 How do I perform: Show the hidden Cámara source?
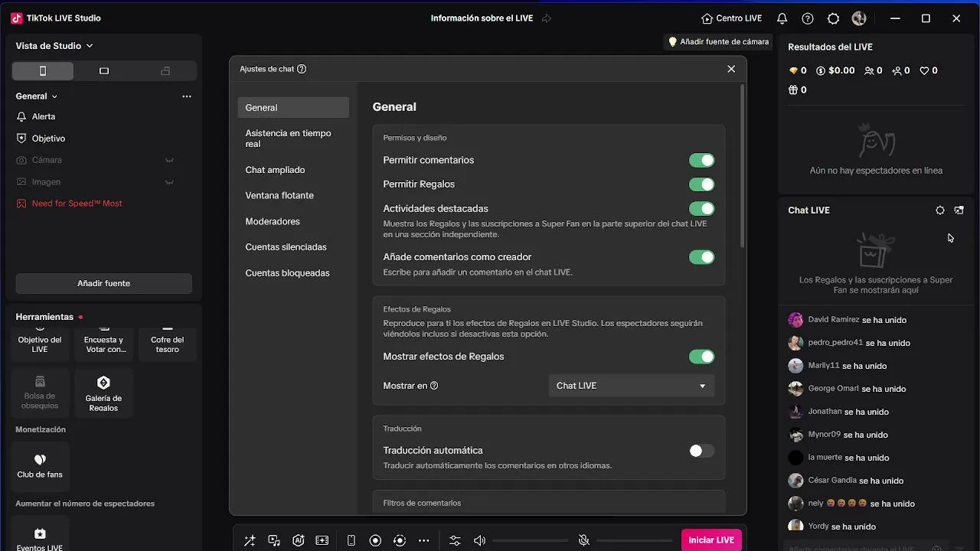pyautogui.click(x=169, y=160)
